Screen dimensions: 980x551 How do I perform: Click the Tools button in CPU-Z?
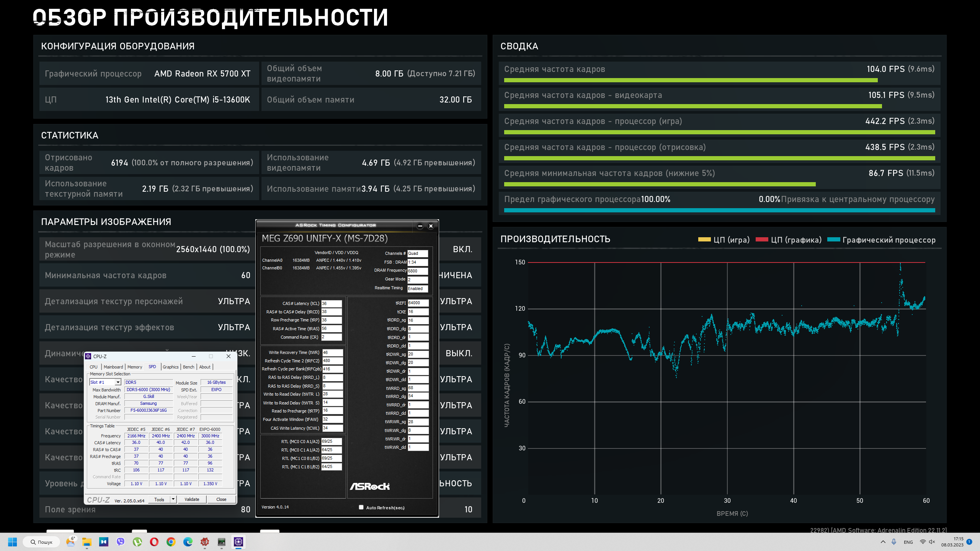159,499
